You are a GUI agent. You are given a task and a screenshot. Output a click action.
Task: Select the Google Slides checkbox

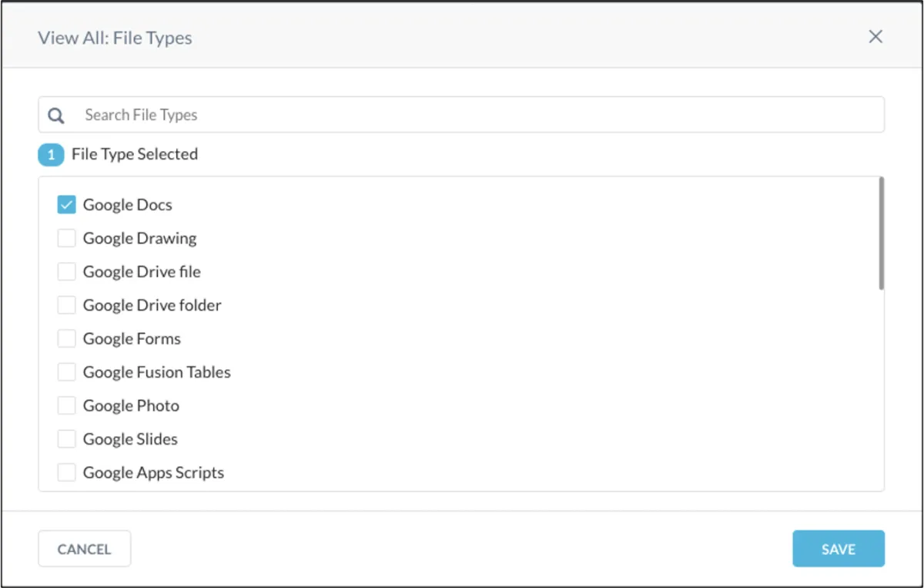(67, 439)
